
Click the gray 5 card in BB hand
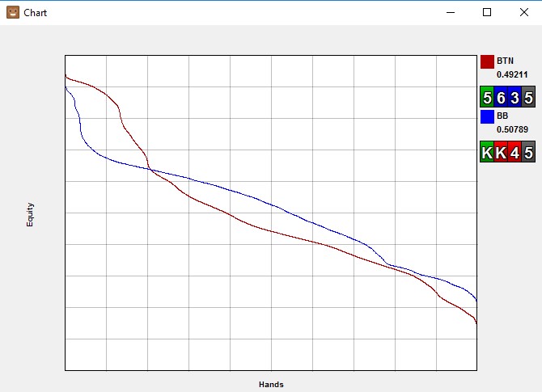click(x=528, y=152)
